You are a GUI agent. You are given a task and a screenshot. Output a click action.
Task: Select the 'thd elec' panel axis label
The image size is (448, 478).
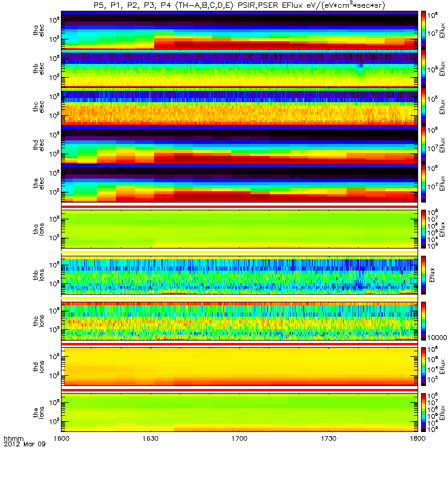coord(39,145)
